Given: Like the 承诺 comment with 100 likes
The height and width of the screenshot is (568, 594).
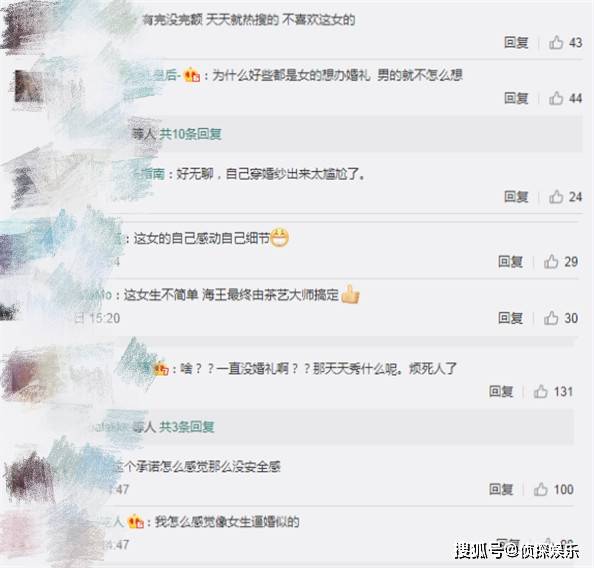Looking at the screenshot, I should coord(541,489).
